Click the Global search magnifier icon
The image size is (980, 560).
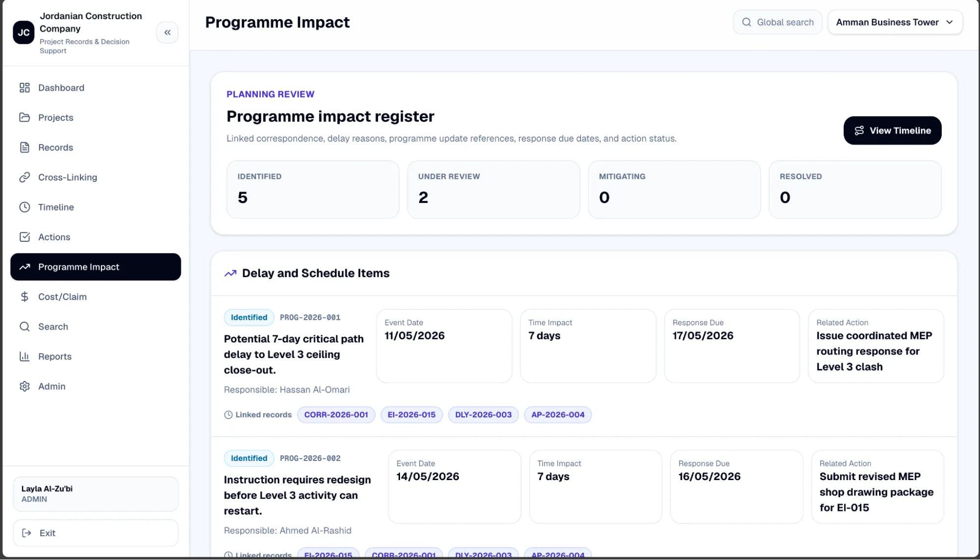pos(747,22)
